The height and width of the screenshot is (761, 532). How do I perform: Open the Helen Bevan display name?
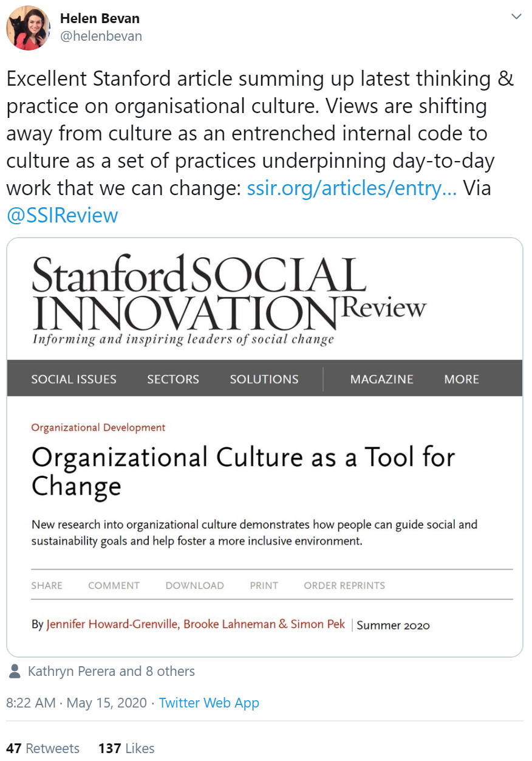[x=100, y=18]
